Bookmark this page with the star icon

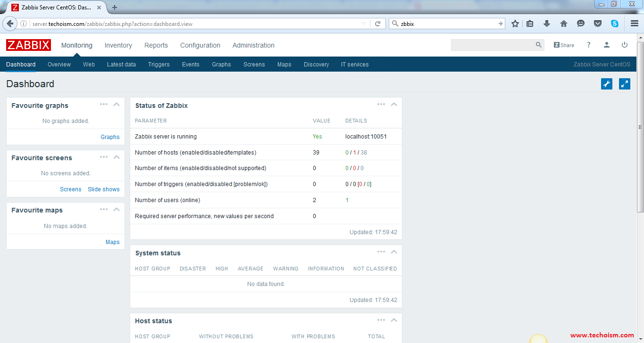point(515,24)
